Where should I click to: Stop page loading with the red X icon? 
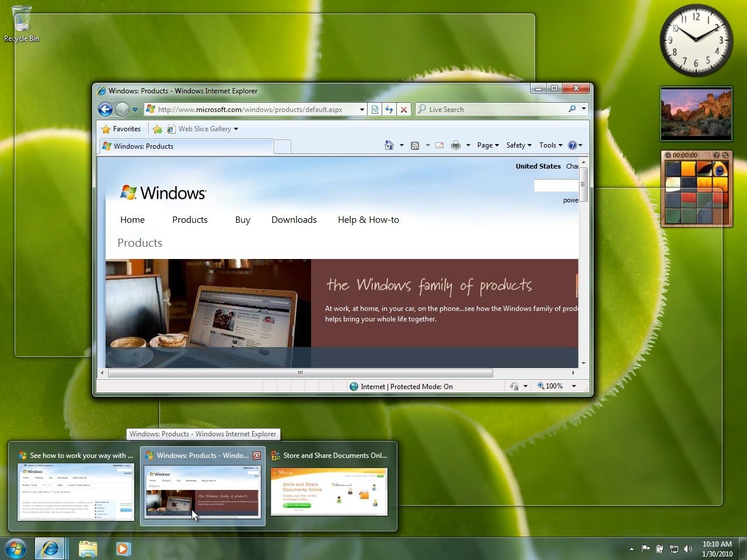click(x=404, y=109)
